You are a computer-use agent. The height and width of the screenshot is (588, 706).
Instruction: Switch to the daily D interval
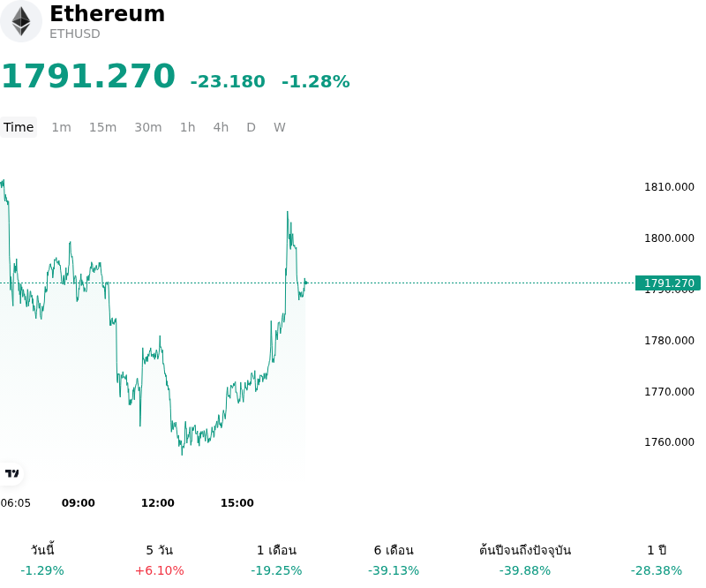coord(251,127)
